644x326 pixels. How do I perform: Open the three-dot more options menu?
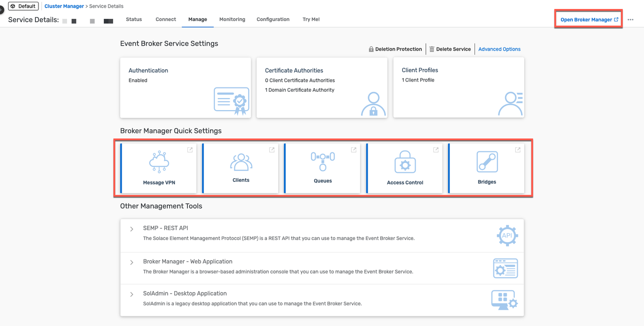pos(631,20)
